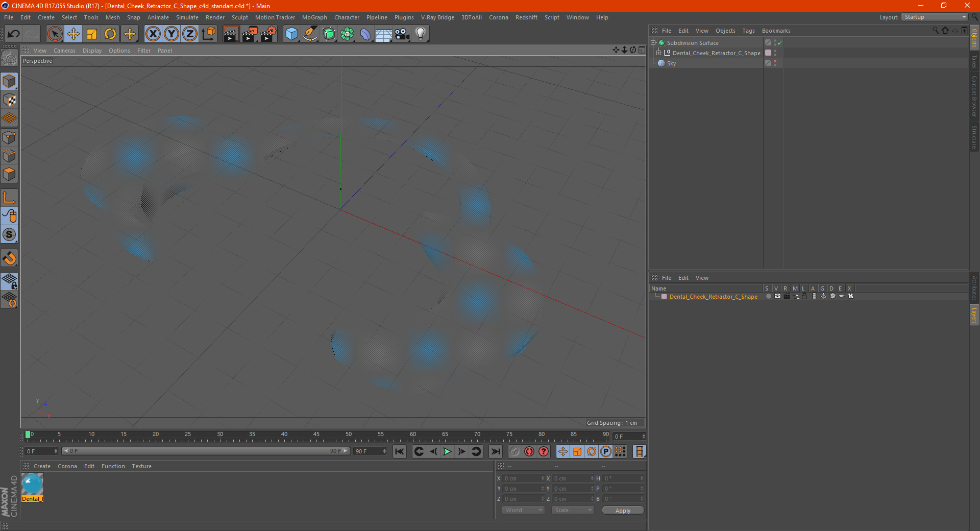Open the array modeling objects icon
This screenshot has height=531, width=980.
[347, 34]
